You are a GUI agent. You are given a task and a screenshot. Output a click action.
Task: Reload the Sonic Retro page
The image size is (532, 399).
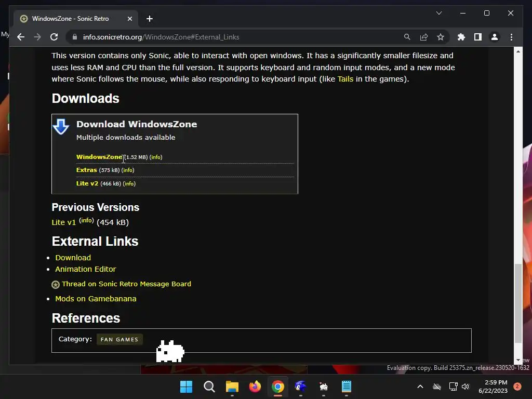tap(54, 37)
